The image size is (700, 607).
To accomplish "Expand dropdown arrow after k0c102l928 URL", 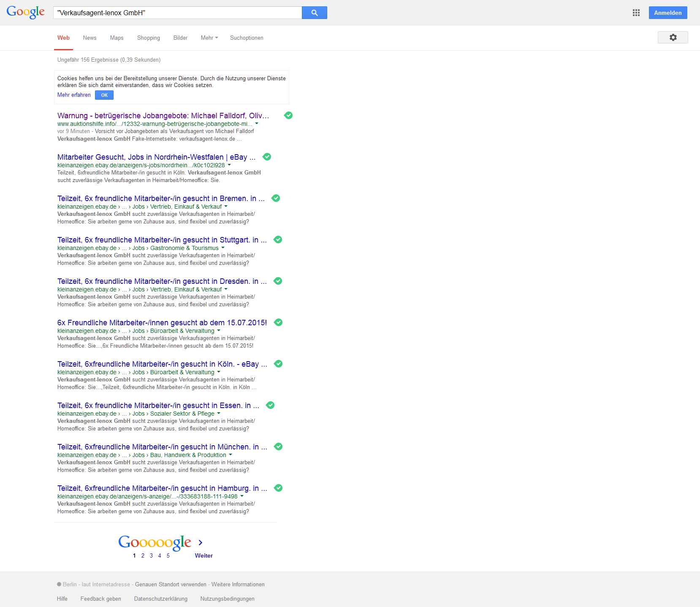I will [229, 165].
